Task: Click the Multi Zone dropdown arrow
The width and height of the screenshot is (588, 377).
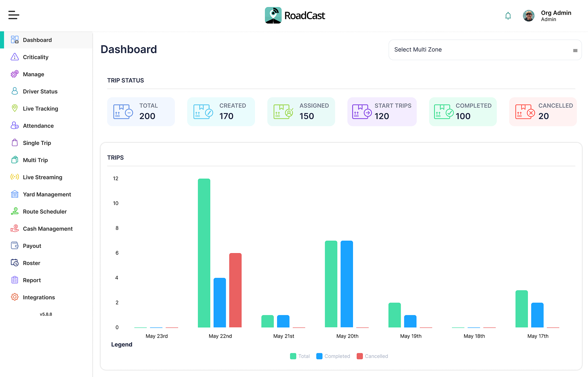Action: (575, 50)
